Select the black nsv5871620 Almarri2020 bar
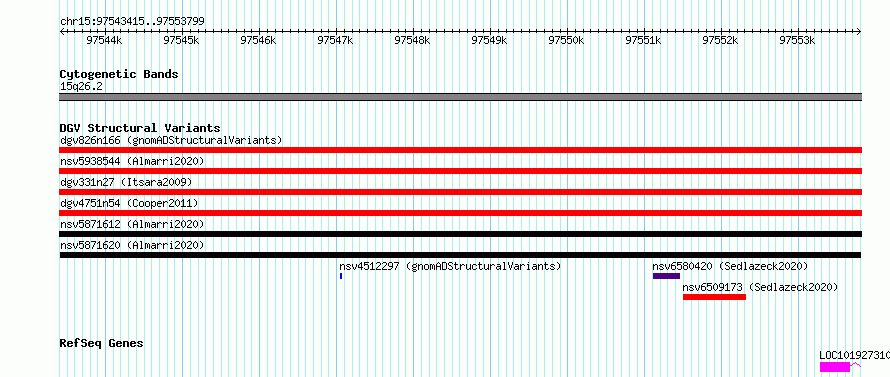This screenshot has width=890, height=377. click(x=460, y=255)
